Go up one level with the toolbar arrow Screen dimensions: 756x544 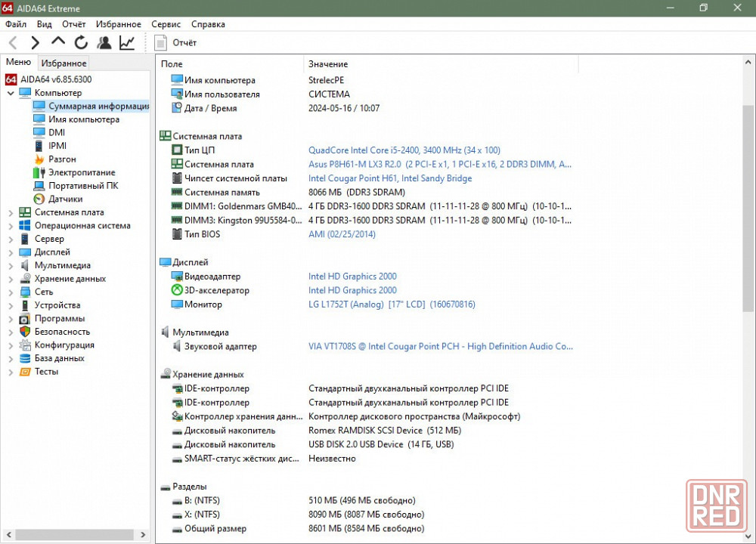tap(58, 42)
